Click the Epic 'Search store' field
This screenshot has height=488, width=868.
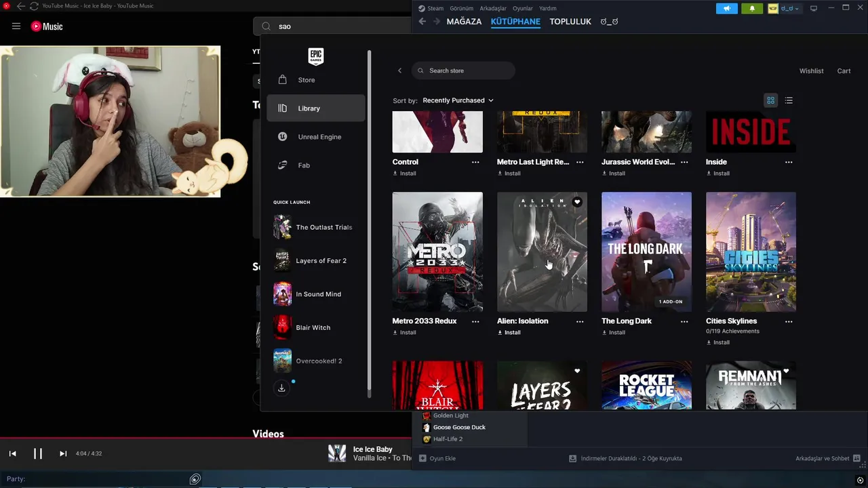tap(463, 70)
